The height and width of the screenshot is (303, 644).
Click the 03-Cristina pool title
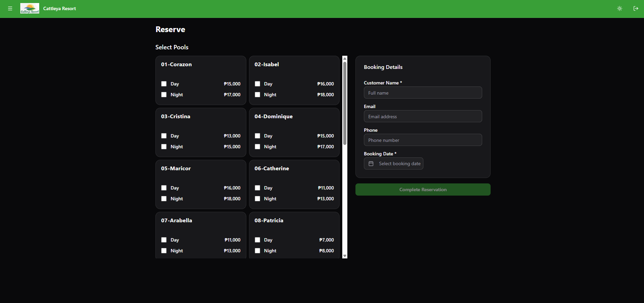click(x=176, y=116)
